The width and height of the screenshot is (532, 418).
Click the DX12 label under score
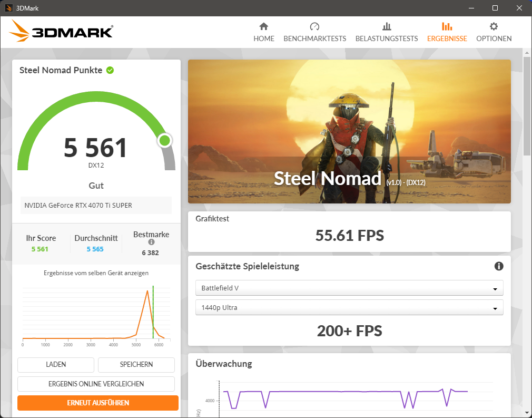96,166
